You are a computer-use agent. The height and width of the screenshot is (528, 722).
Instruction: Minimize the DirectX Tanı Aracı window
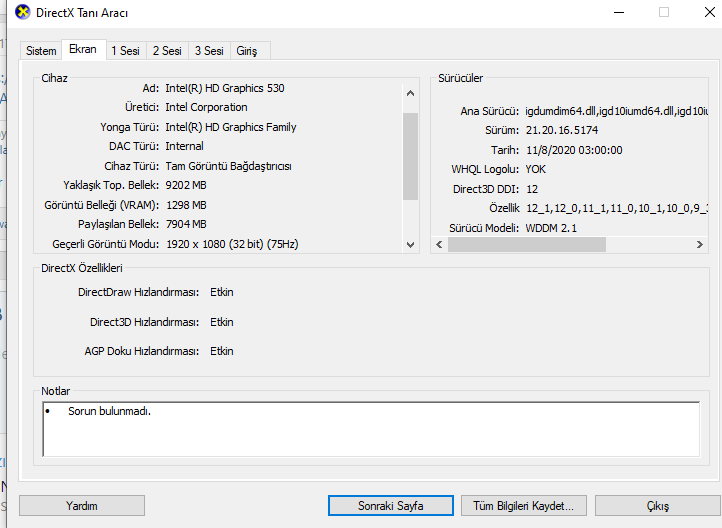click(619, 12)
